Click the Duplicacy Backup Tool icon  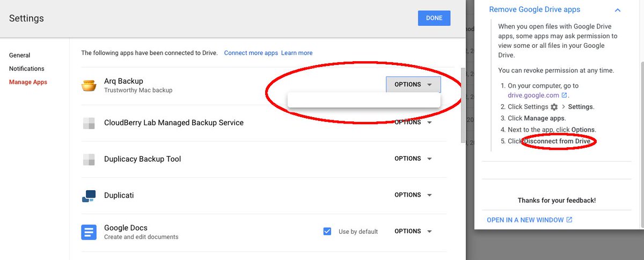89,160
